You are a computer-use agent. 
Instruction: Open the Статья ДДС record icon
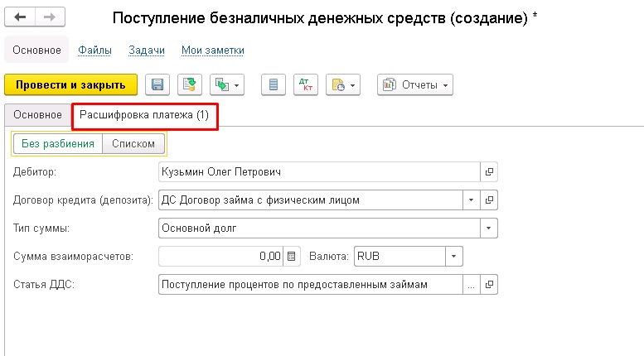click(489, 285)
